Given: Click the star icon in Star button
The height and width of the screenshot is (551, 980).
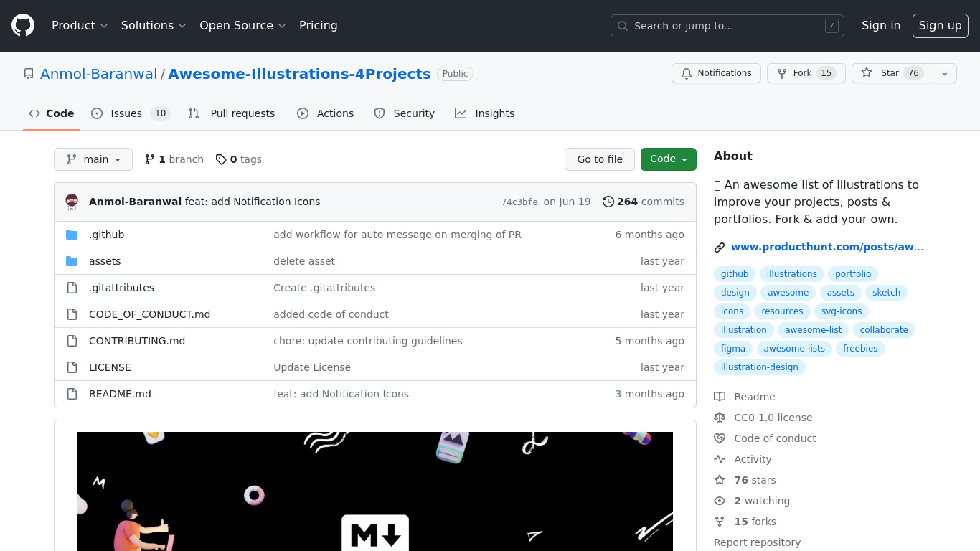Looking at the screenshot, I should (x=867, y=73).
